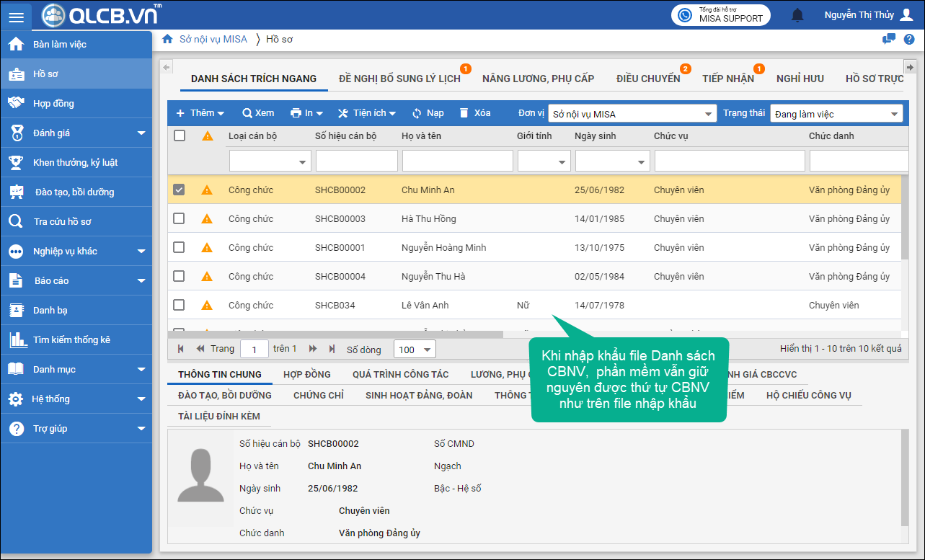Uncheck the Chu Minh An row
This screenshot has height=560, width=925.
coord(180,190)
